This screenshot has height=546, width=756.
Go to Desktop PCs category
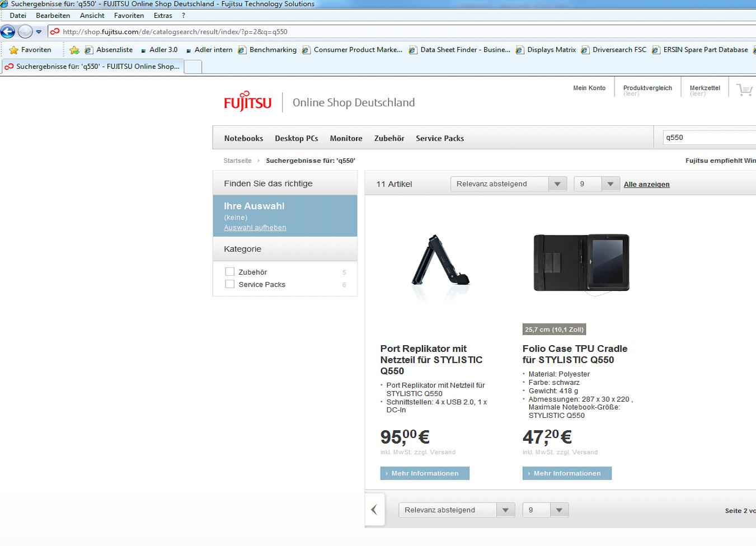click(297, 138)
